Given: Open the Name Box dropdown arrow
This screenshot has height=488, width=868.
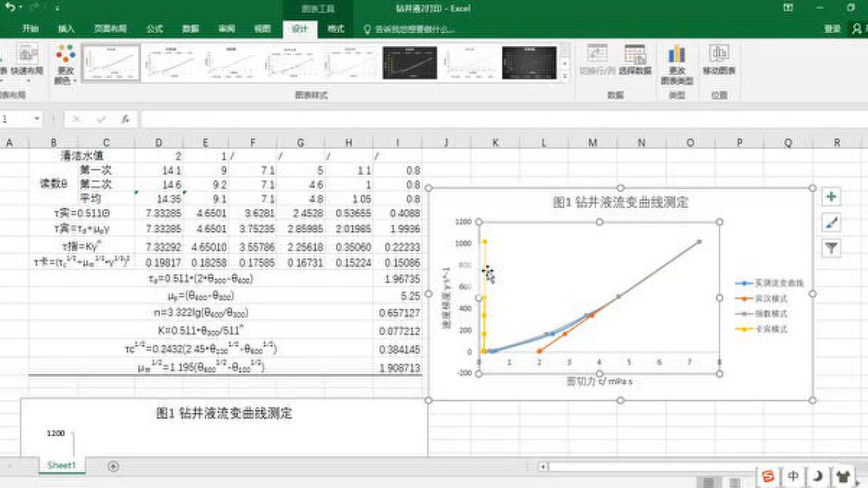Looking at the screenshot, I should click(37, 119).
